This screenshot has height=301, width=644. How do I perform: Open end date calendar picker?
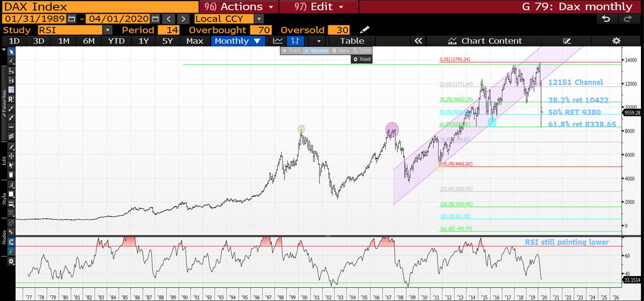click(156, 18)
